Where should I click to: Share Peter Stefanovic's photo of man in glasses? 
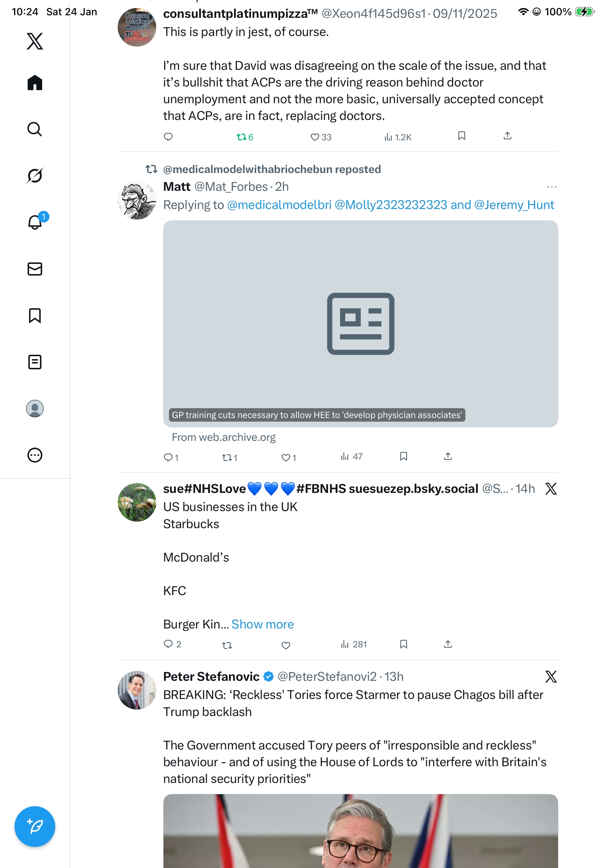(360, 832)
